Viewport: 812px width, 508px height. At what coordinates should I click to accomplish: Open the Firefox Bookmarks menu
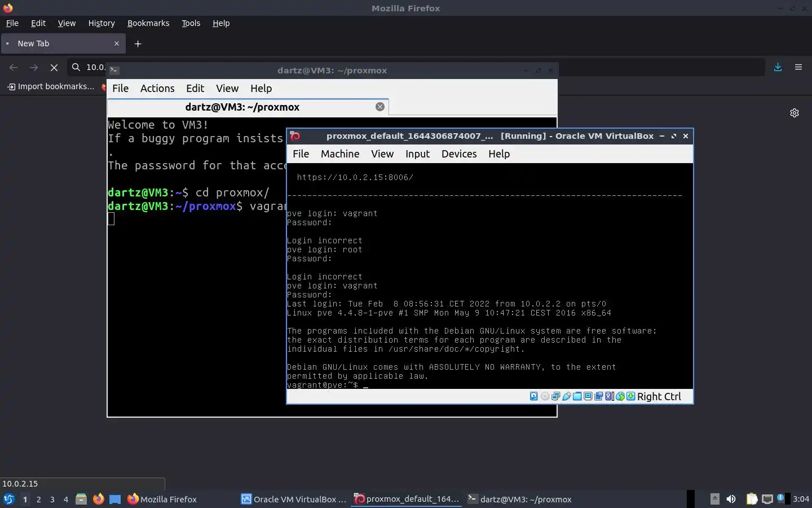click(148, 23)
